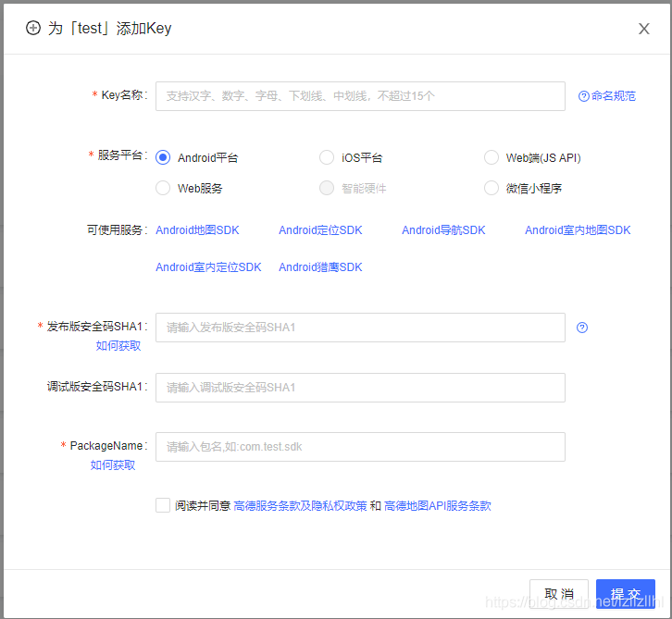This screenshot has width=672, height=619.
Task: Open the Android导航SDK service link
Action: [443, 230]
